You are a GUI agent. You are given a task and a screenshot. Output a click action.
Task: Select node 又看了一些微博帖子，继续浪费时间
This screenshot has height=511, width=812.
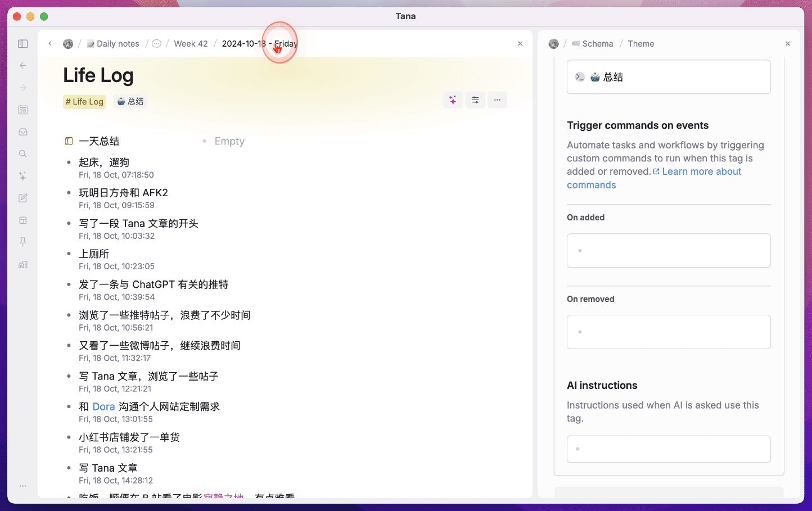point(160,346)
